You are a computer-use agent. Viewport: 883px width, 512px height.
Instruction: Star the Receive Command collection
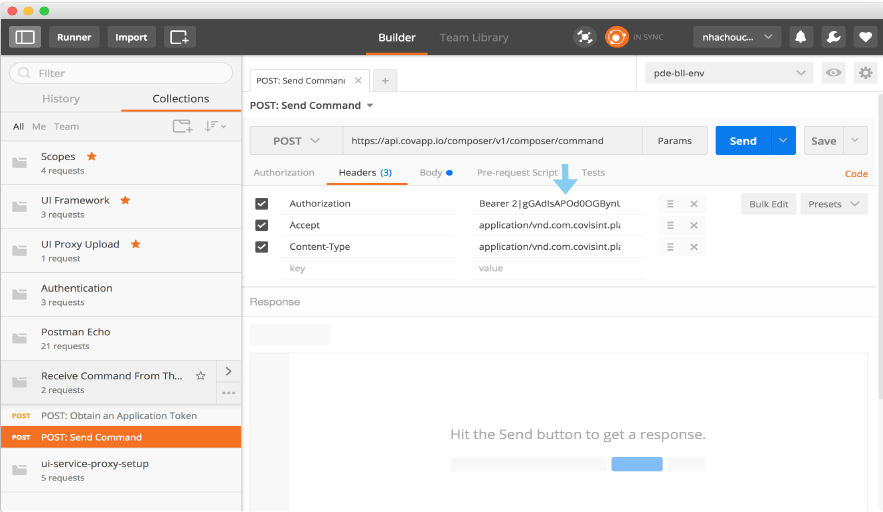tap(200, 376)
